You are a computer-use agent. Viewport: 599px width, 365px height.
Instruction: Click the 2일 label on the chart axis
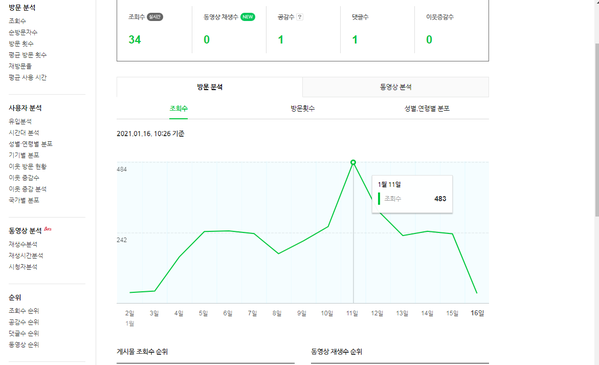pyautogui.click(x=130, y=313)
